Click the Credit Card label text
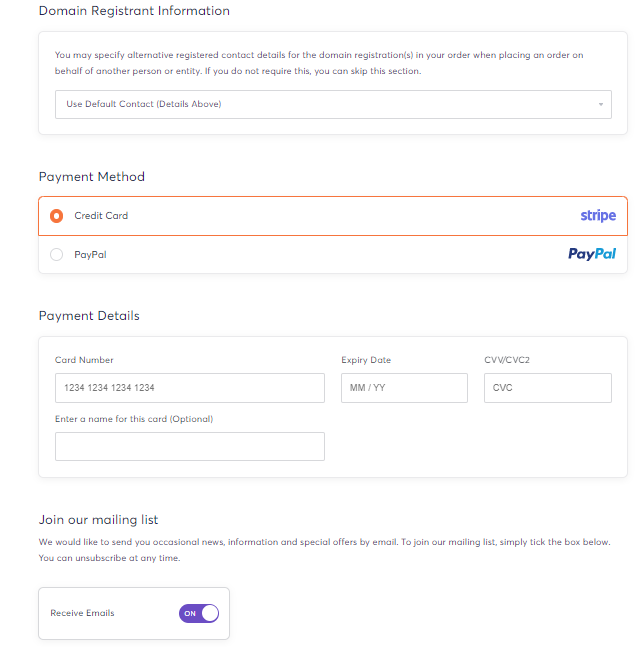Screen dimensions: 642x647 pyautogui.click(x=101, y=216)
